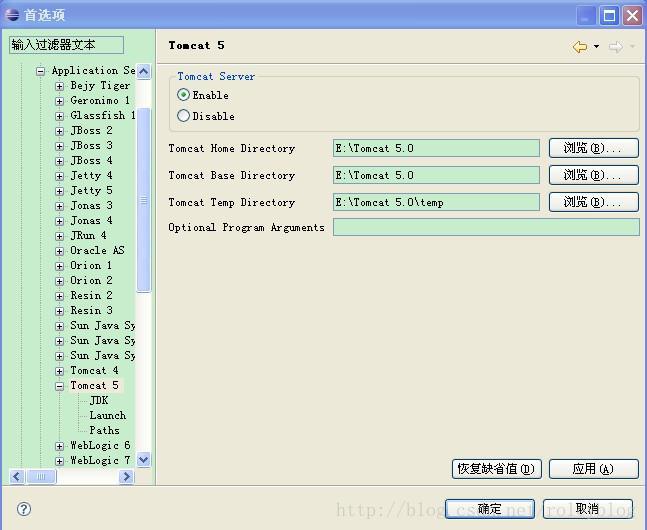647x530 pixels.
Task: Select the Enable radio button
Action: pos(183,95)
